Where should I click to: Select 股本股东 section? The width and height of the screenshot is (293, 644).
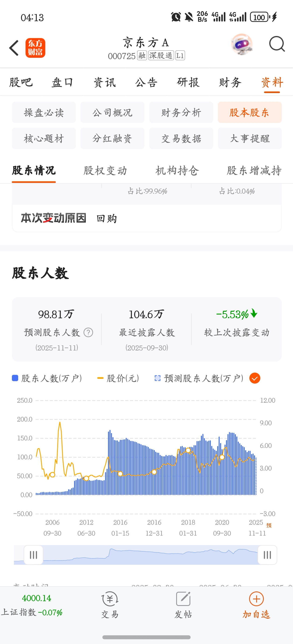[x=250, y=112]
